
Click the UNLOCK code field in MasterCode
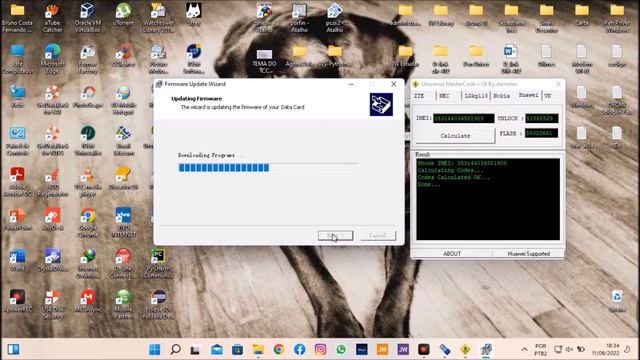click(x=542, y=118)
